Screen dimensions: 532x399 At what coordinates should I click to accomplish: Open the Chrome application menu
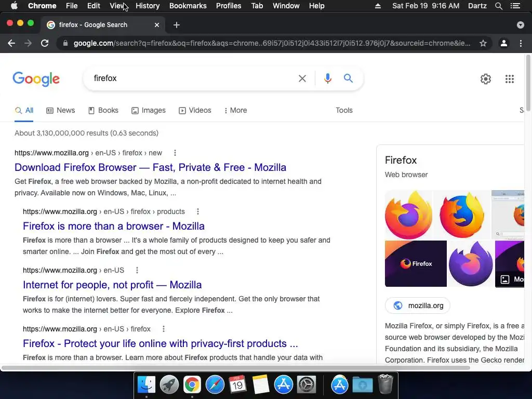[42, 6]
